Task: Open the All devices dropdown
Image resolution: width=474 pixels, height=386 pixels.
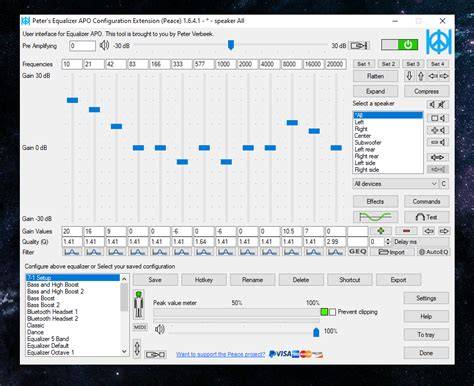Action: (x=396, y=184)
